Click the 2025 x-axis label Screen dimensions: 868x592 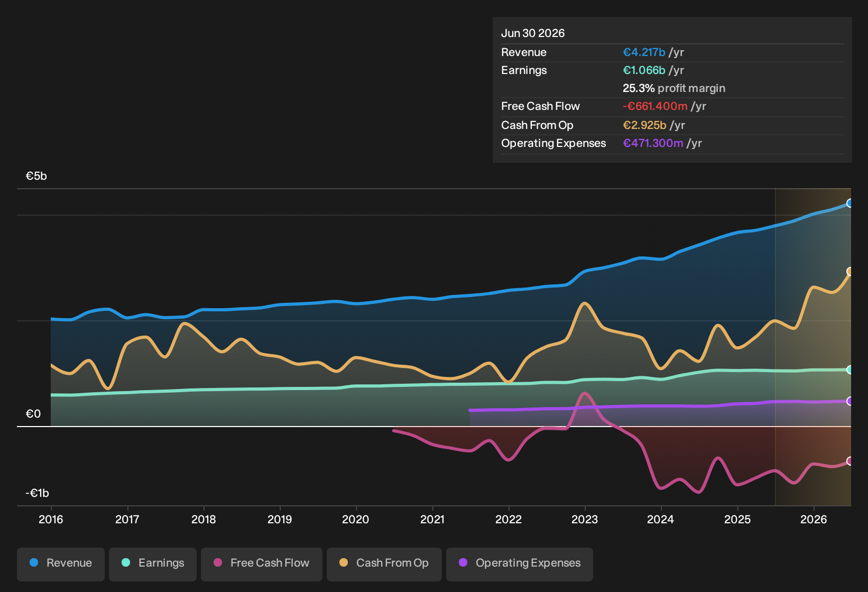click(737, 520)
